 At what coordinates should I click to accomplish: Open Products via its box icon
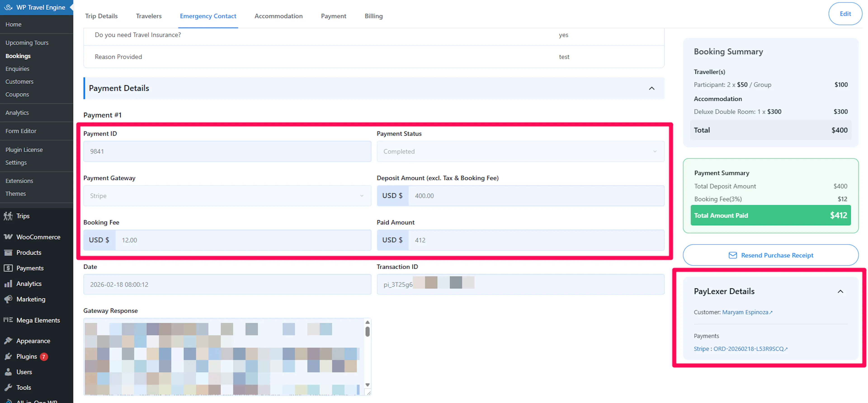tap(8, 252)
